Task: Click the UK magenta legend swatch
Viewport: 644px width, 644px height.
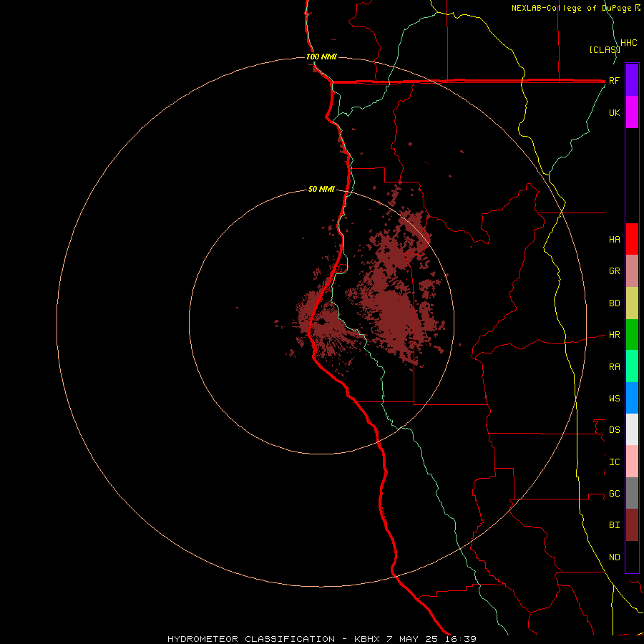Action: click(632, 112)
